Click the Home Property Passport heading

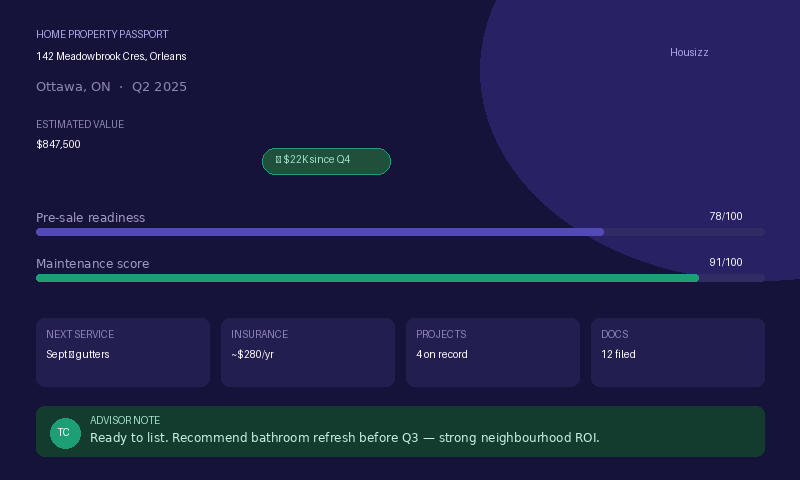pyautogui.click(x=102, y=34)
